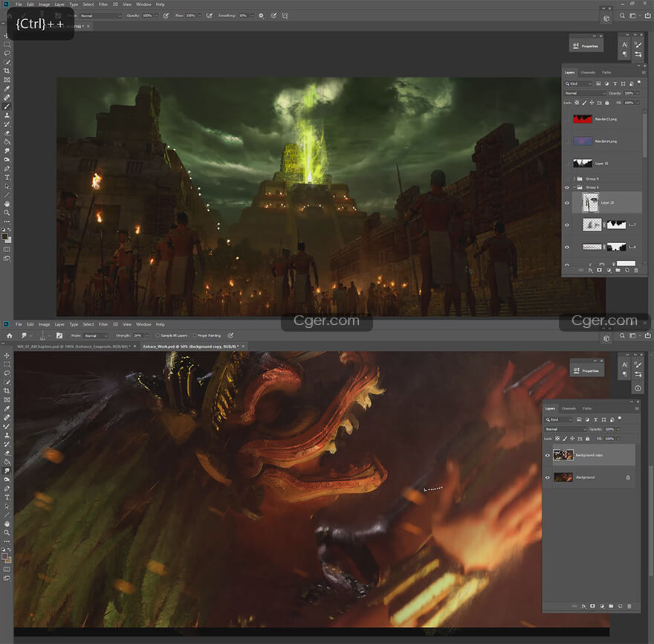Show the Render13.png layer
Viewport: 654px width, 644px height.
point(567,120)
